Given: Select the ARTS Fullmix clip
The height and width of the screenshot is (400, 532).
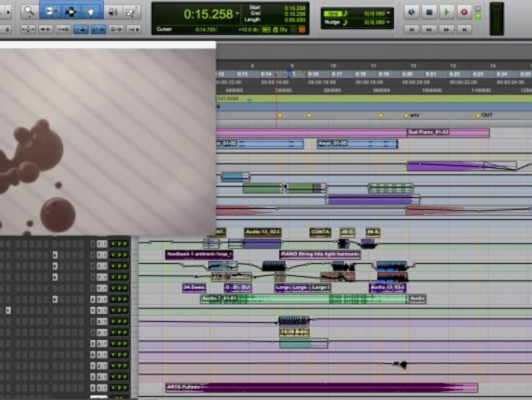Looking at the screenshot, I should pos(322,387).
